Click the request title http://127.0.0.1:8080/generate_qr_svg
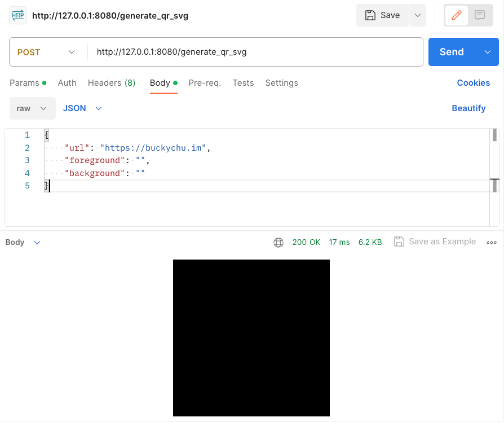 point(110,16)
